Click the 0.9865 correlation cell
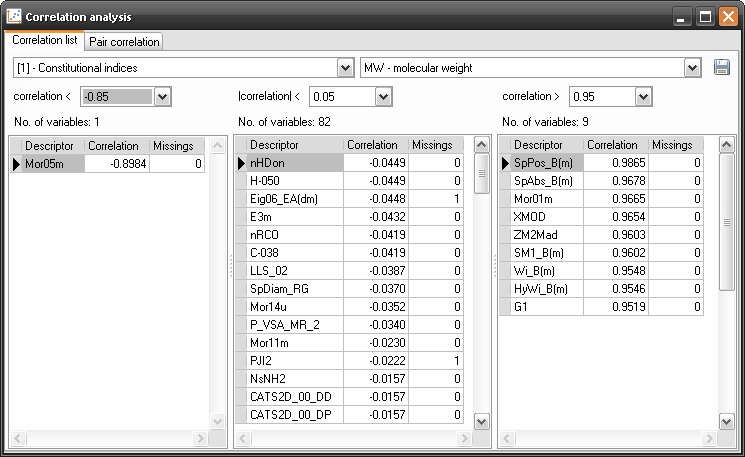Viewport: 745px width, 457px height. [616, 163]
